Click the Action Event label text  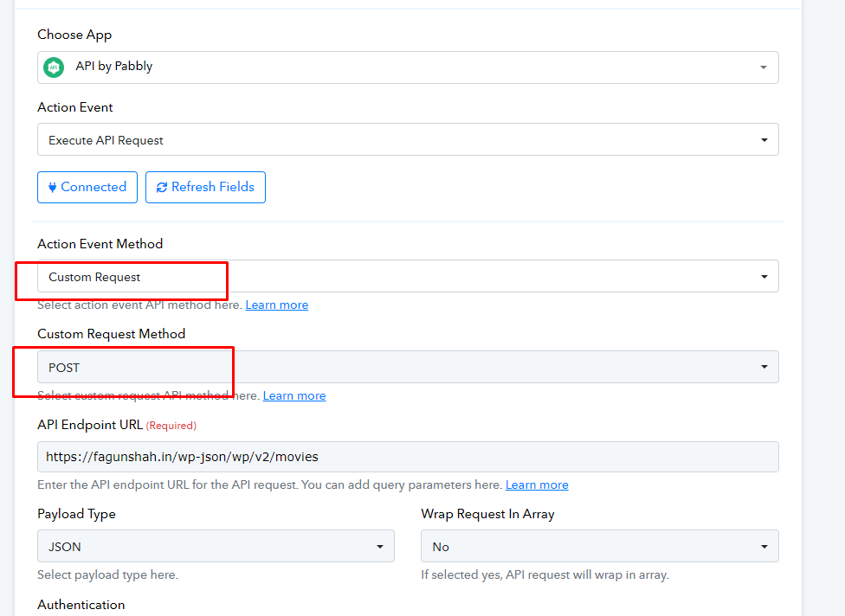click(75, 107)
